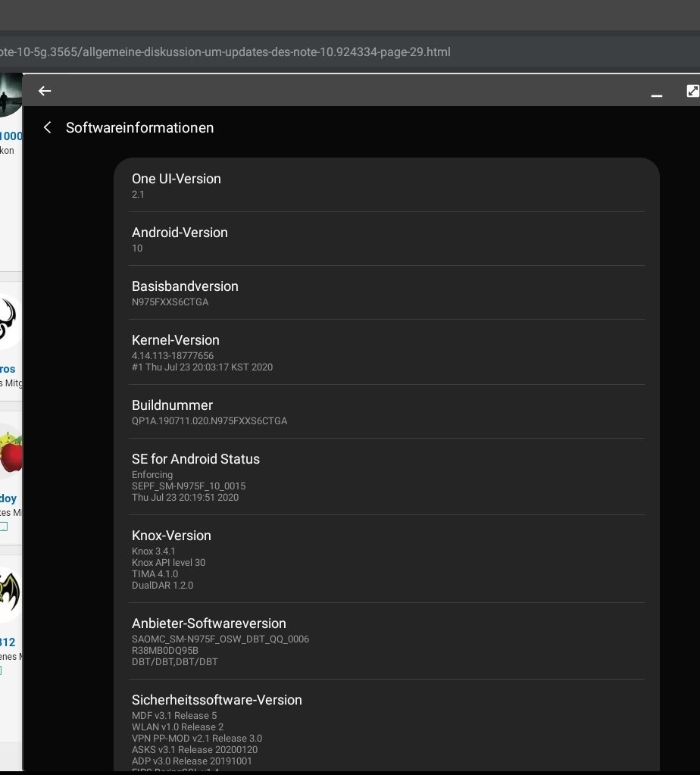Click the kernel build date line
This screenshot has width=700, height=775.
[202, 367]
